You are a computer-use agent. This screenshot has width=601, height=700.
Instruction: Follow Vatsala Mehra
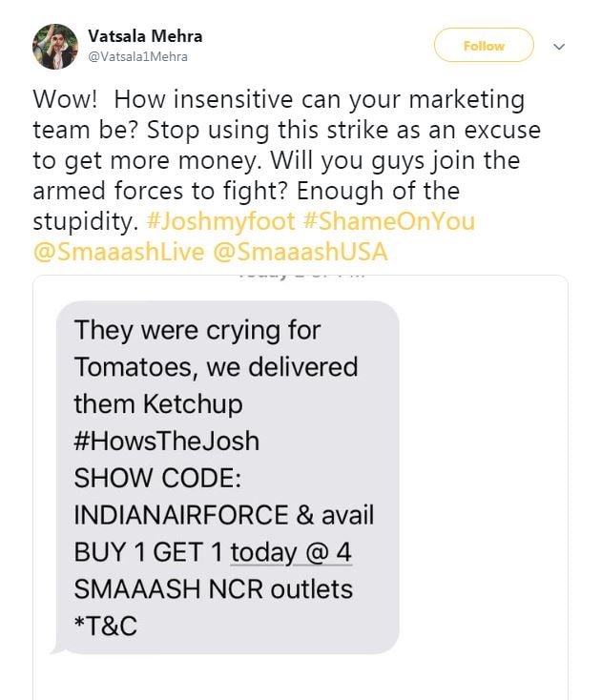pyautogui.click(x=484, y=45)
